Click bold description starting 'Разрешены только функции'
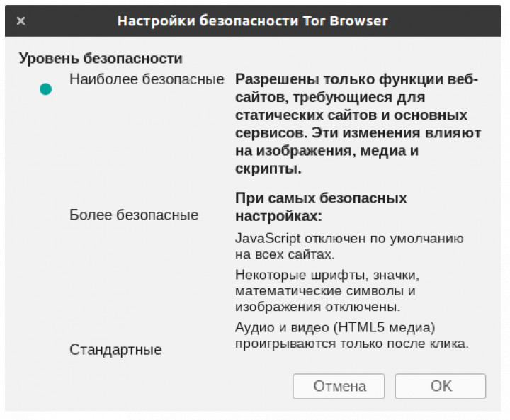The height and width of the screenshot is (420, 510). [356, 79]
